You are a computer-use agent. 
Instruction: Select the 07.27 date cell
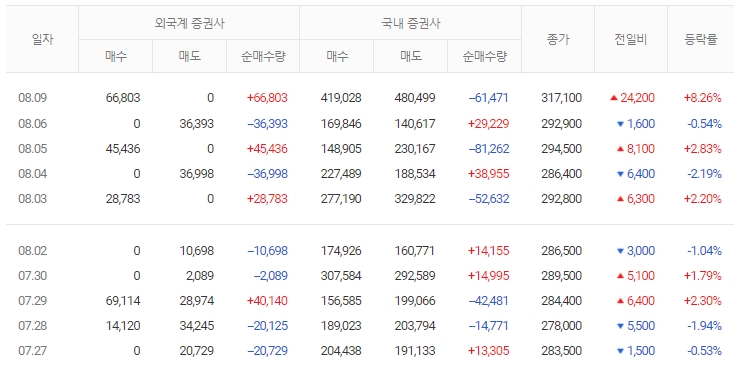pos(33,351)
